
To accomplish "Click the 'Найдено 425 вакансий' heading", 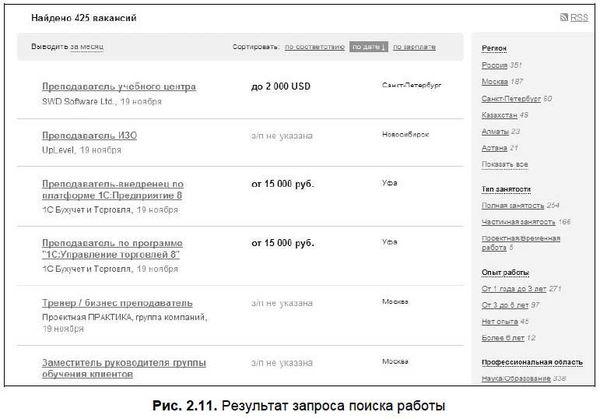I will [84, 18].
